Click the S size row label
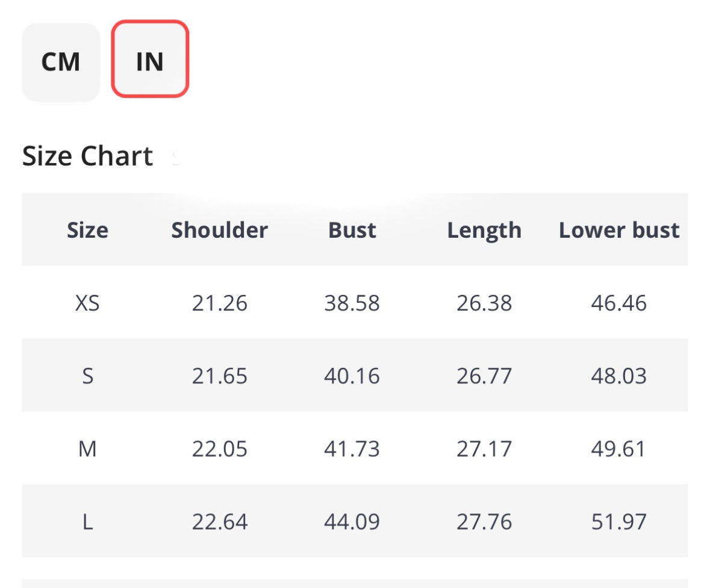Image resolution: width=710 pixels, height=588 pixels. tap(88, 376)
